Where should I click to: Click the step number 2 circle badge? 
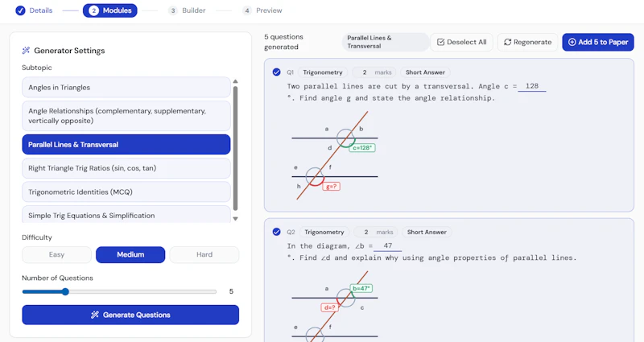point(93,10)
